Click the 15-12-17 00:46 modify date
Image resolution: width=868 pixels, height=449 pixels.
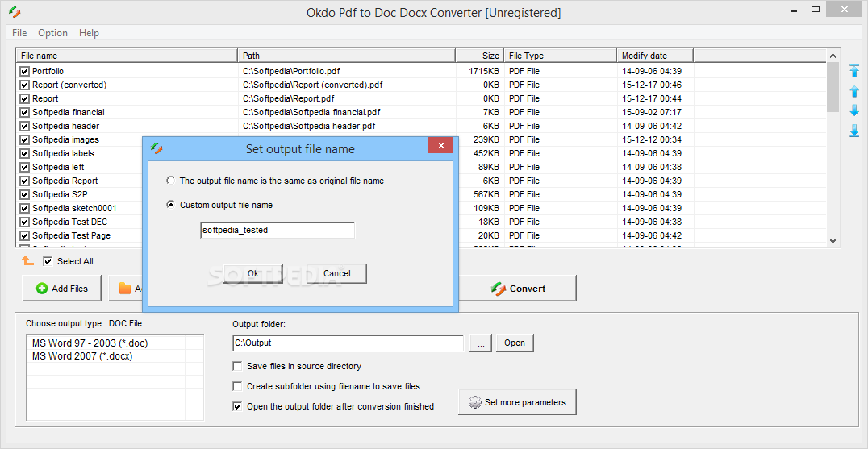[652, 85]
